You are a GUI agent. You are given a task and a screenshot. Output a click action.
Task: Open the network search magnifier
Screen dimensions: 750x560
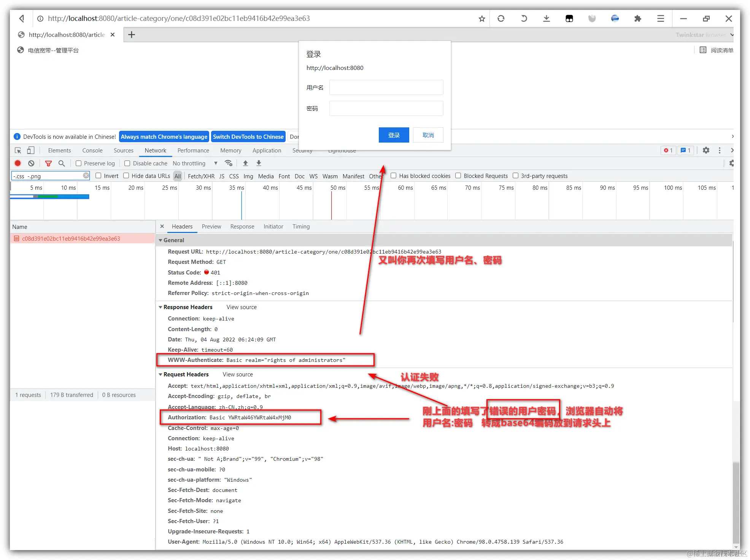coord(62,163)
